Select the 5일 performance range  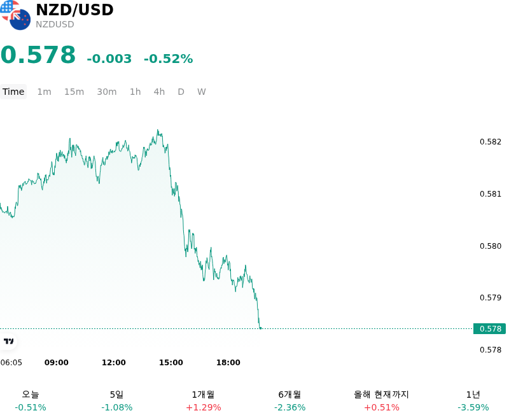point(117,401)
